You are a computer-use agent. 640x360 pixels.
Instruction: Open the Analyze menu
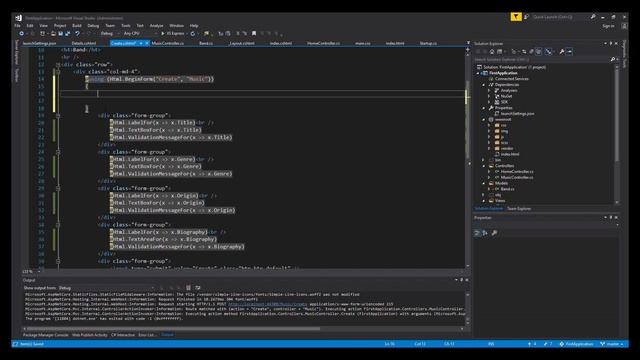pos(156,26)
